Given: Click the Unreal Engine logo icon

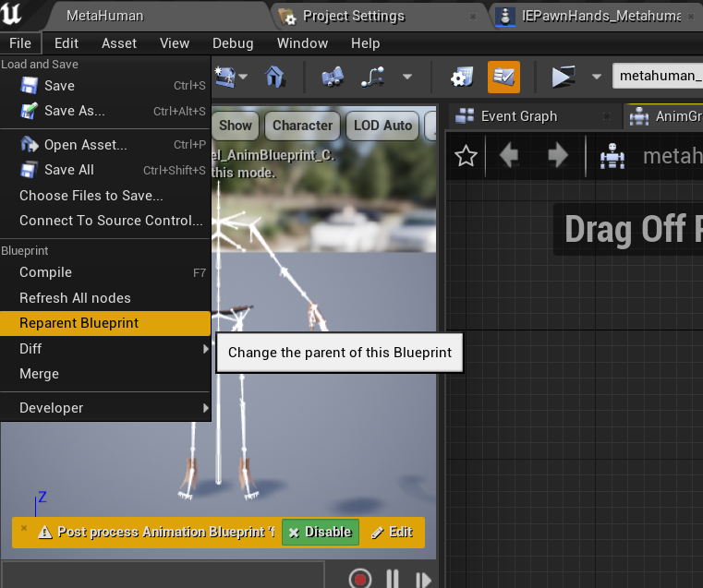Looking at the screenshot, I should click(x=11, y=14).
